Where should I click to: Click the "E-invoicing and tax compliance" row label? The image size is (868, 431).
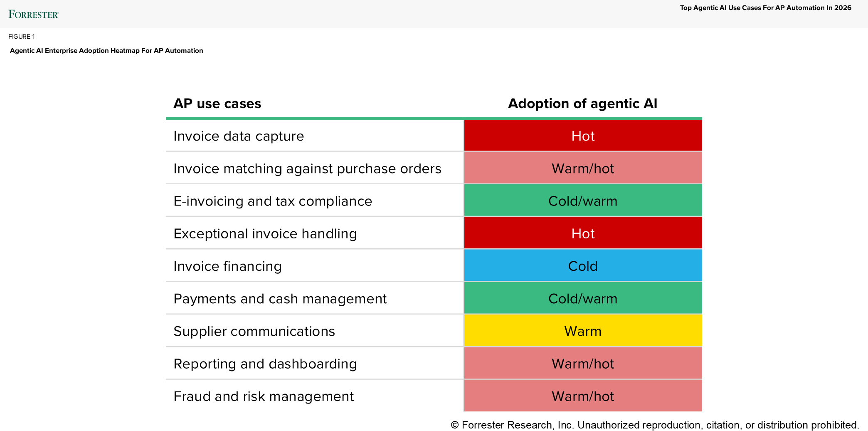click(273, 201)
